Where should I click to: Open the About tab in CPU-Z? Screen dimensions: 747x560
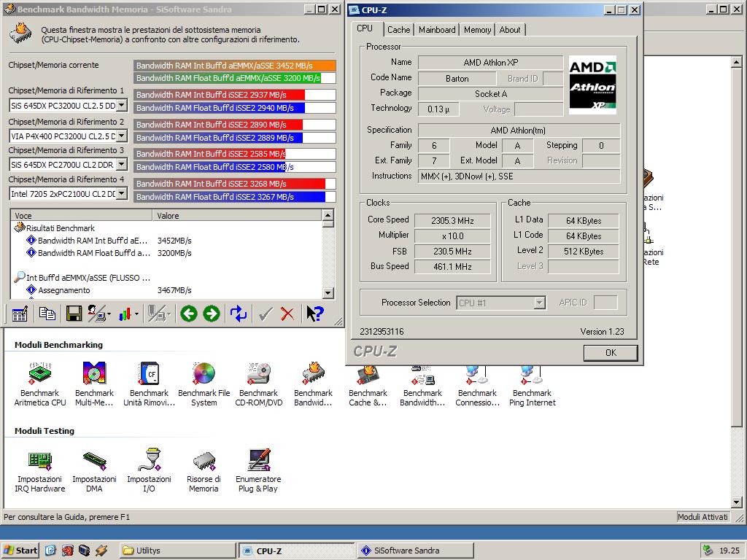point(510,29)
